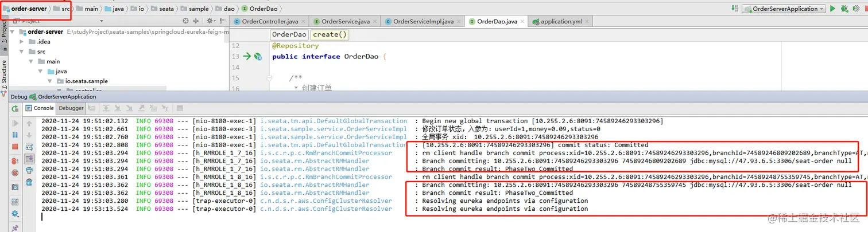Collapse the src folder

tap(22, 52)
